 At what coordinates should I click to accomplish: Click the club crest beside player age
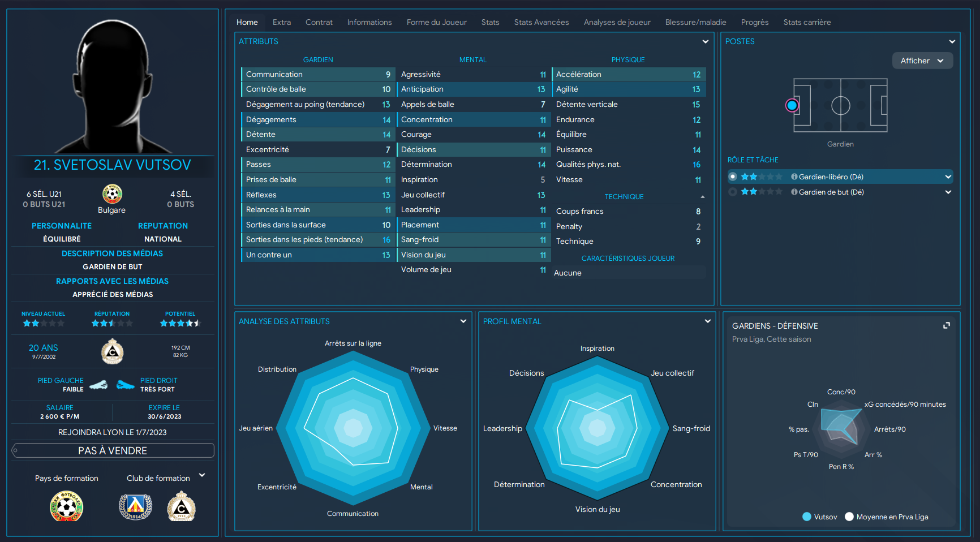click(x=112, y=351)
